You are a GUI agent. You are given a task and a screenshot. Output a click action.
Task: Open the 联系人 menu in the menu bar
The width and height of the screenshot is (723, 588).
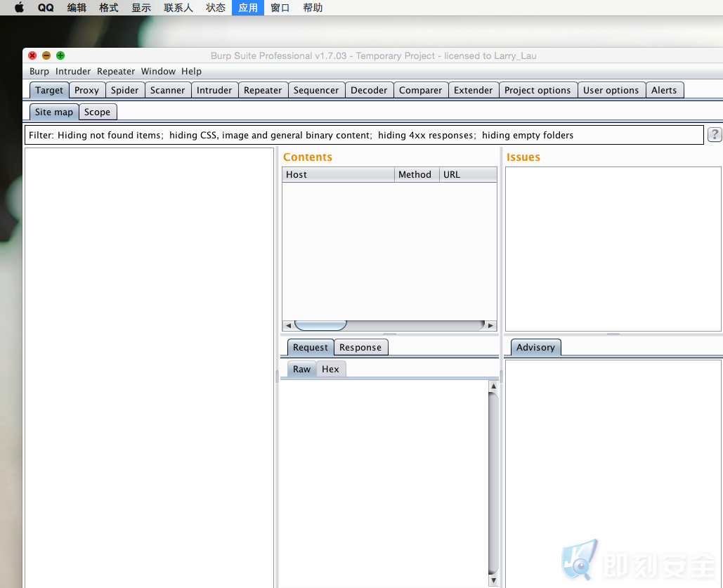click(x=178, y=8)
